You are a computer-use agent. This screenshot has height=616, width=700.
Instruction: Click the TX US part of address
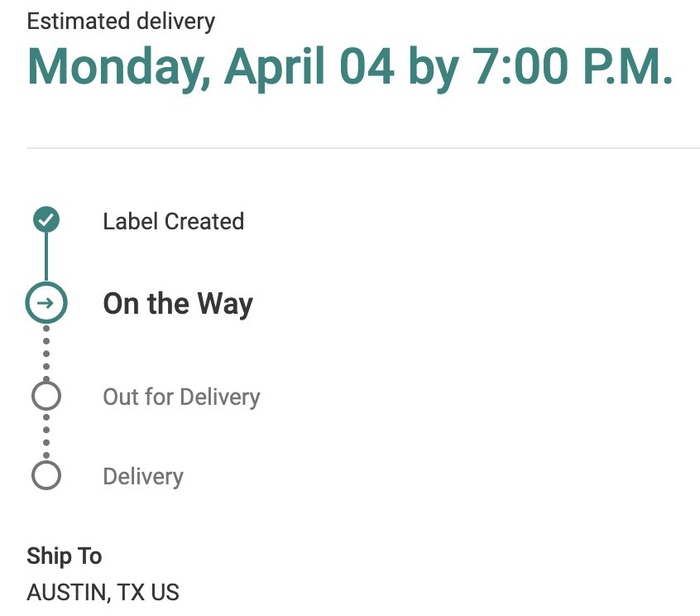pyautogui.click(x=148, y=592)
